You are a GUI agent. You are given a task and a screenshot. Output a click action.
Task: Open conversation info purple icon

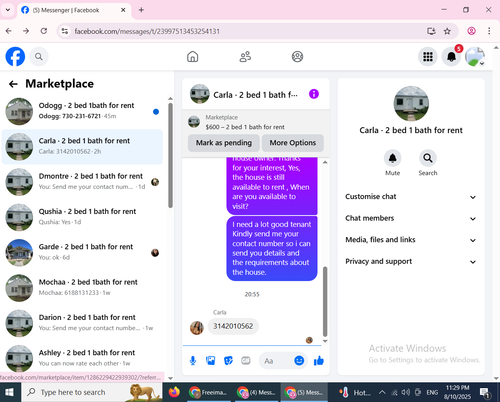coord(314,94)
